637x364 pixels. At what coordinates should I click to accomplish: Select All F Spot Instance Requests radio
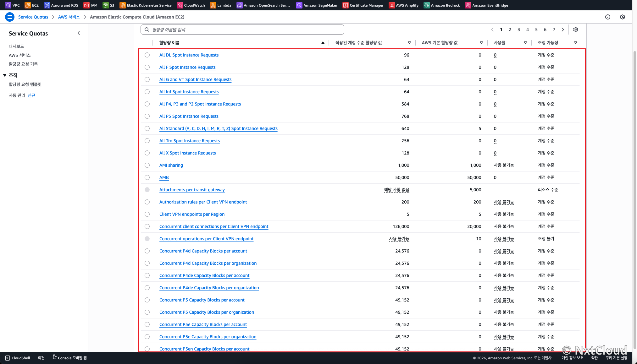point(147,67)
